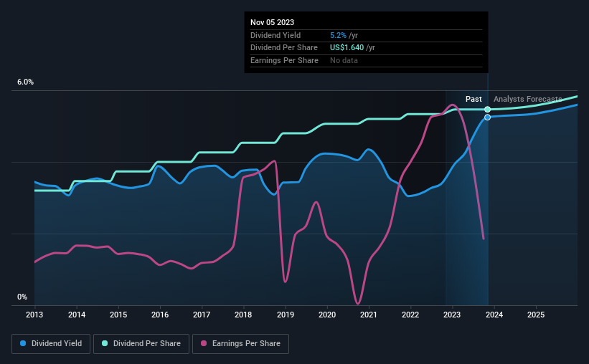
Task: Click the 2020 x-axis label
Action: pyautogui.click(x=327, y=315)
